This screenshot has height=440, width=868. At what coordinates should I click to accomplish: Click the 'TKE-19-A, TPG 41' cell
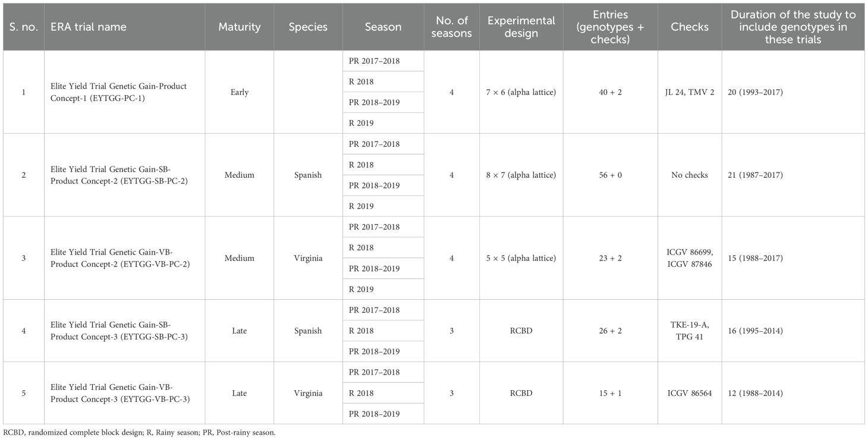pyautogui.click(x=689, y=331)
